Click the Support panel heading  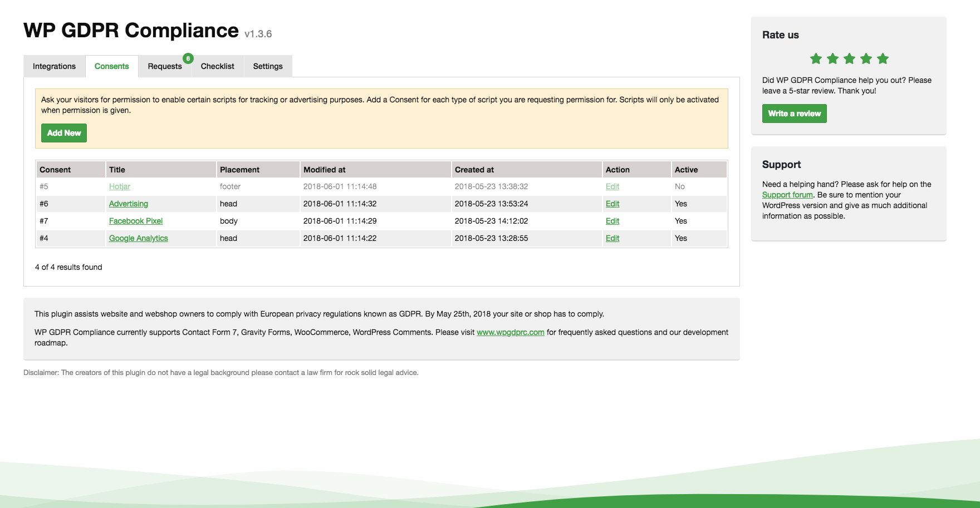click(781, 165)
